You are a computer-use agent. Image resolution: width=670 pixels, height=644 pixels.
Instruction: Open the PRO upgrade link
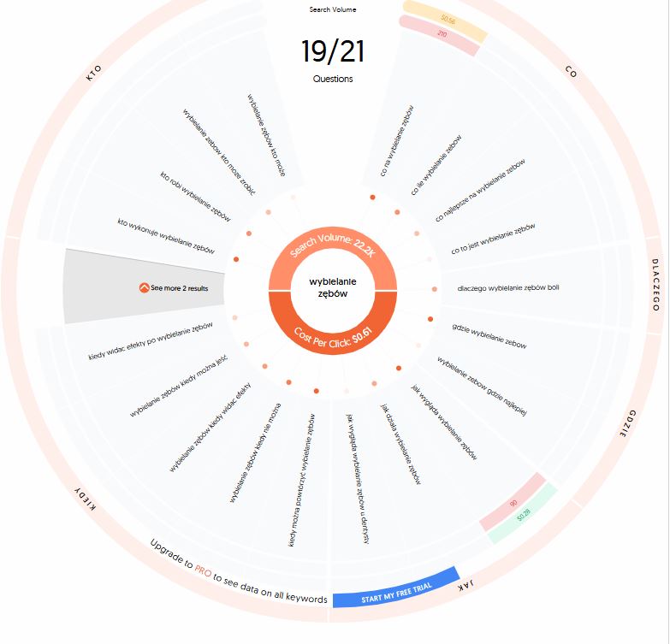[203, 570]
